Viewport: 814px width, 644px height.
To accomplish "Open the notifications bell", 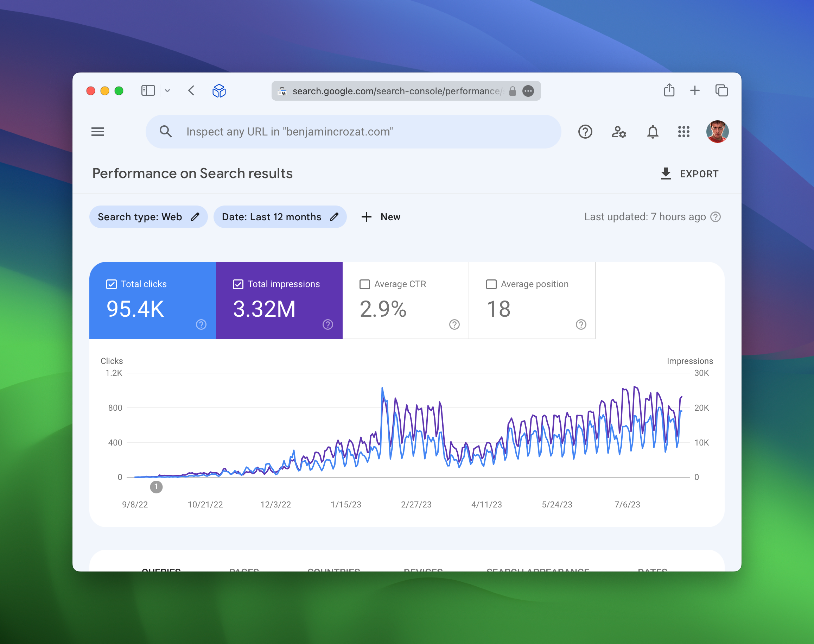I will [653, 132].
